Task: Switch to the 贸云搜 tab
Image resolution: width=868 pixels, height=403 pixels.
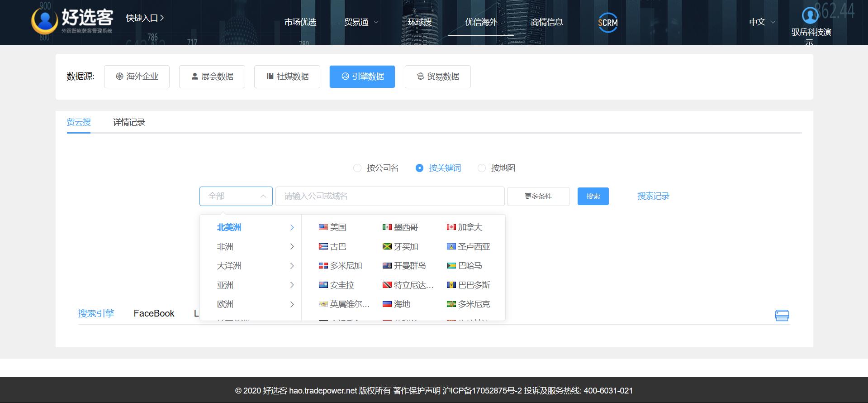Action: [79, 122]
